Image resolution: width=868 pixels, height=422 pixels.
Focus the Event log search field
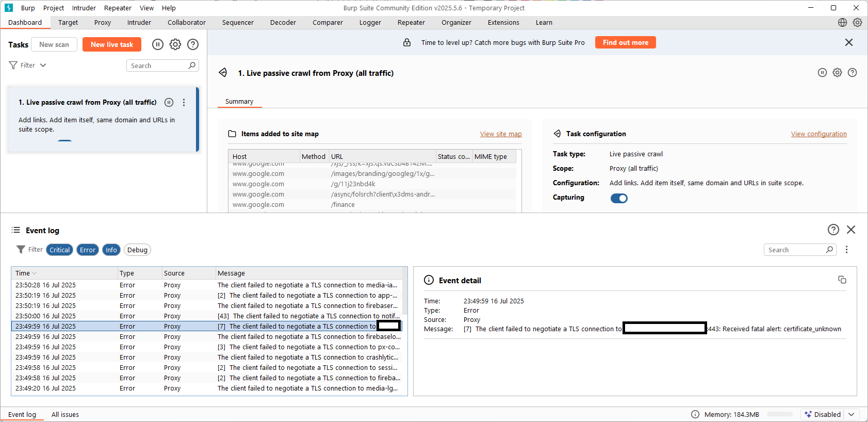[x=795, y=250]
